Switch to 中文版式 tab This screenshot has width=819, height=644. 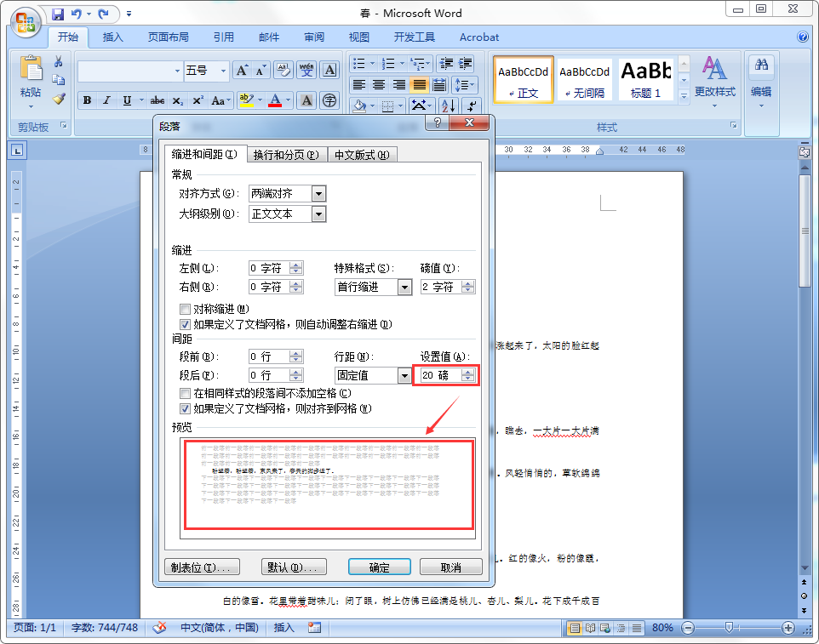click(x=362, y=155)
